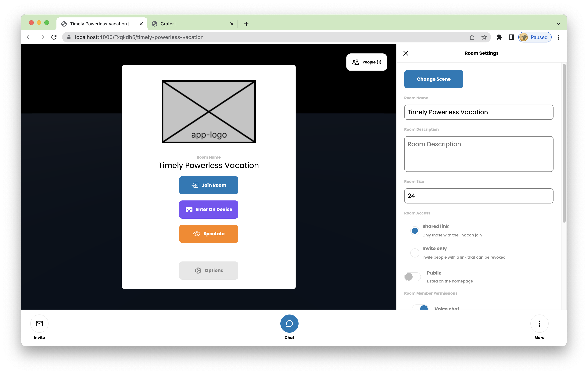Click the Join Room button
The width and height of the screenshot is (588, 374).
tap(209, 185)
